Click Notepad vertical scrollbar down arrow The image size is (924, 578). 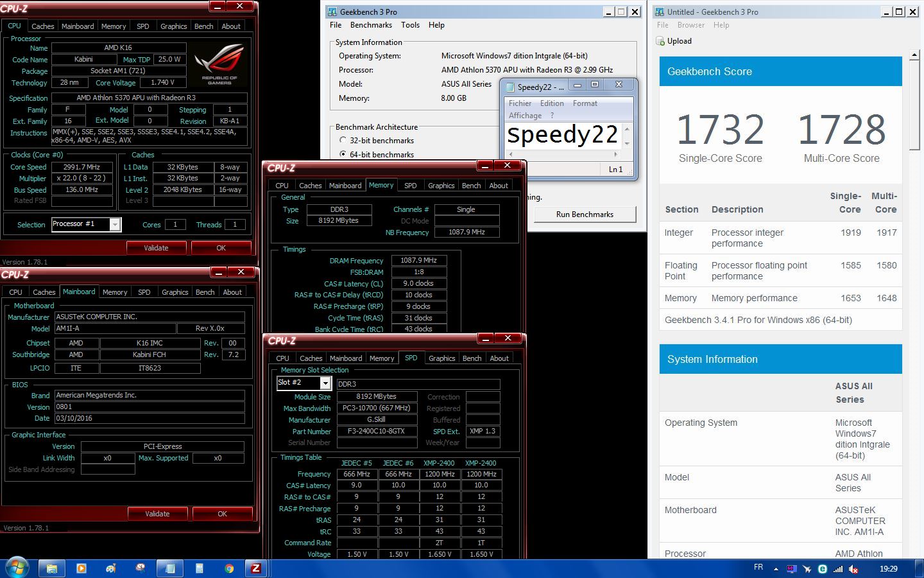tap(627, 143)
